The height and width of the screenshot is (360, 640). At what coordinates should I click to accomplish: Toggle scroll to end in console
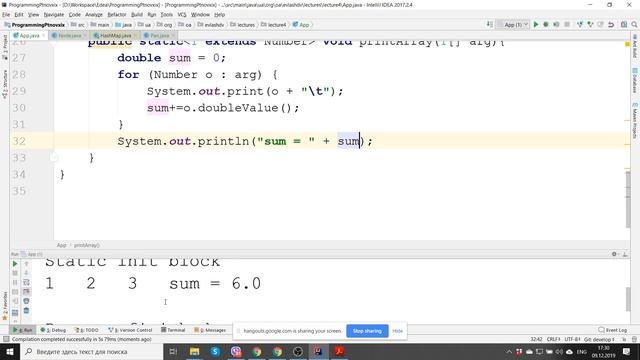[26, 291]
